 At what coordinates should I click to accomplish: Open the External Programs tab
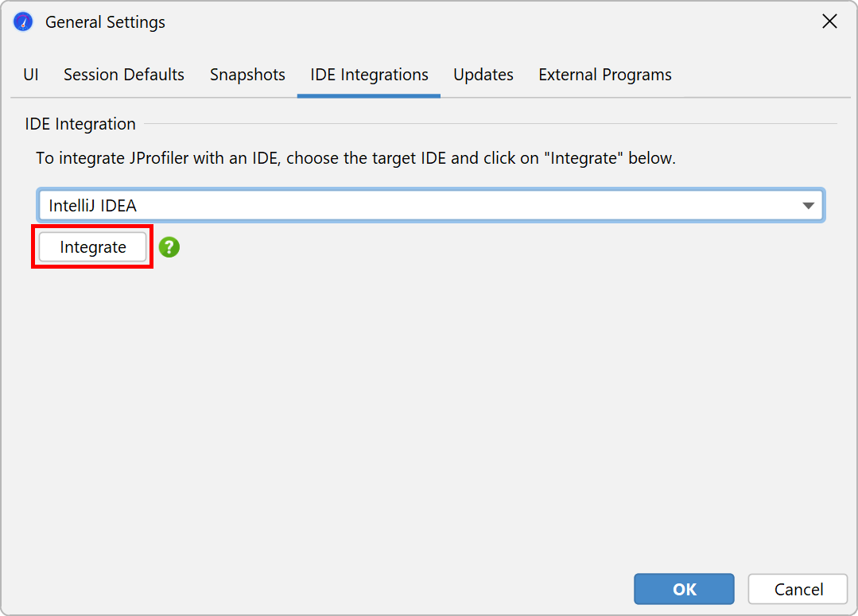tap(605, 75)
